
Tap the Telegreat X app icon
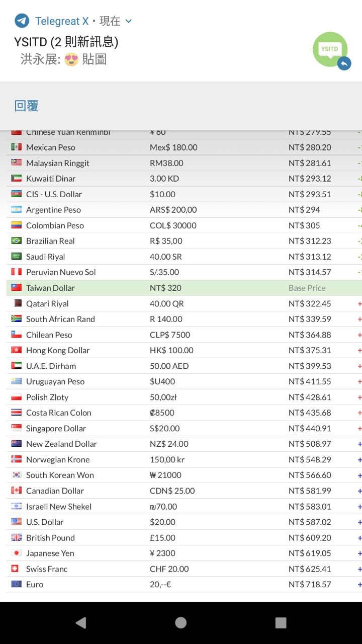coord(22,21)
